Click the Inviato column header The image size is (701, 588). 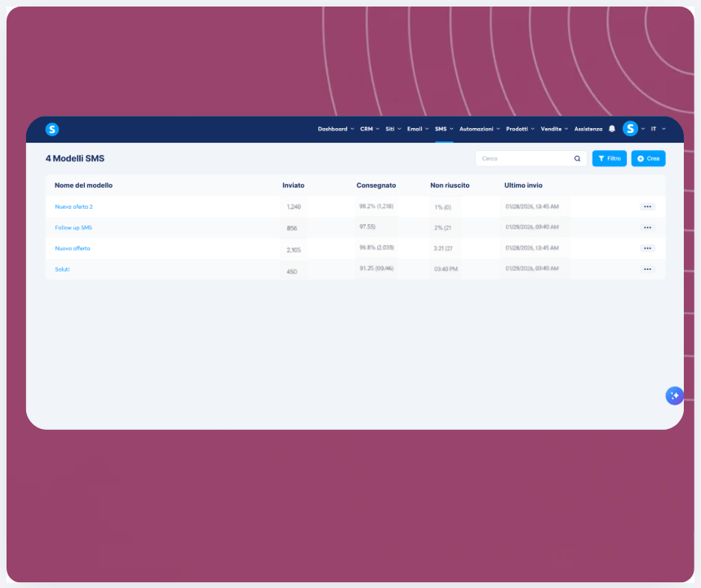click(x=293, y=185)
